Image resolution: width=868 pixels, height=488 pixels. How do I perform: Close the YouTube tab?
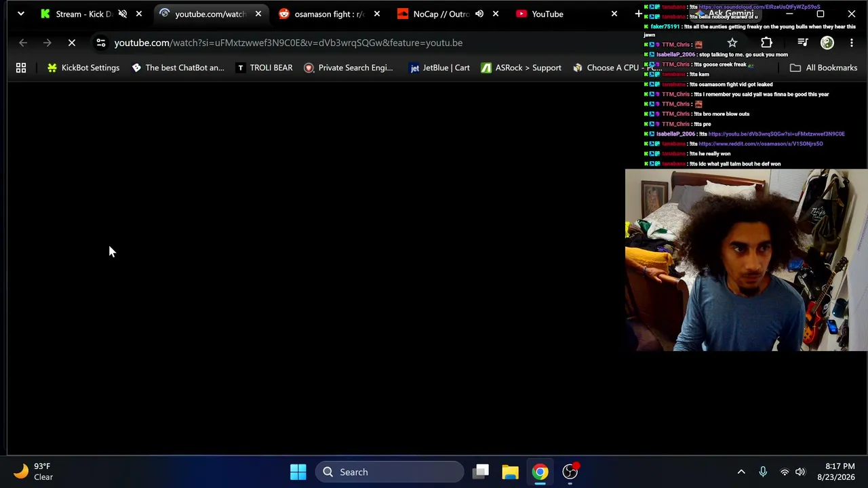pyautogui.click(x=614, y=14)
